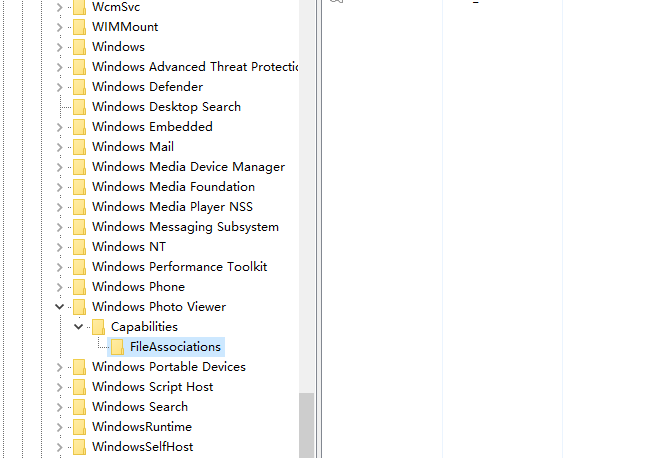Screen dimensions: 672x458
Task: Expand the Windows Defender key
Action: [x=60, y=87]
